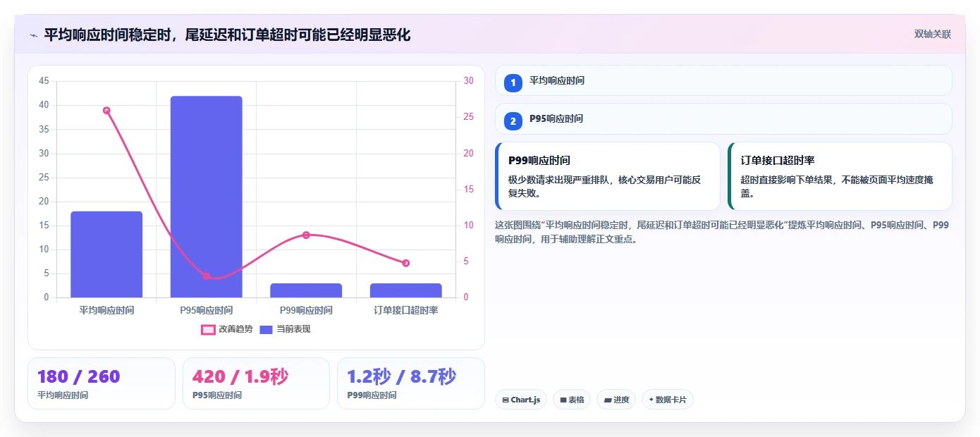Click the title 平均响应时间稳定时 heading
This screenshot has height=437, width=980.
tap(227, 35)
